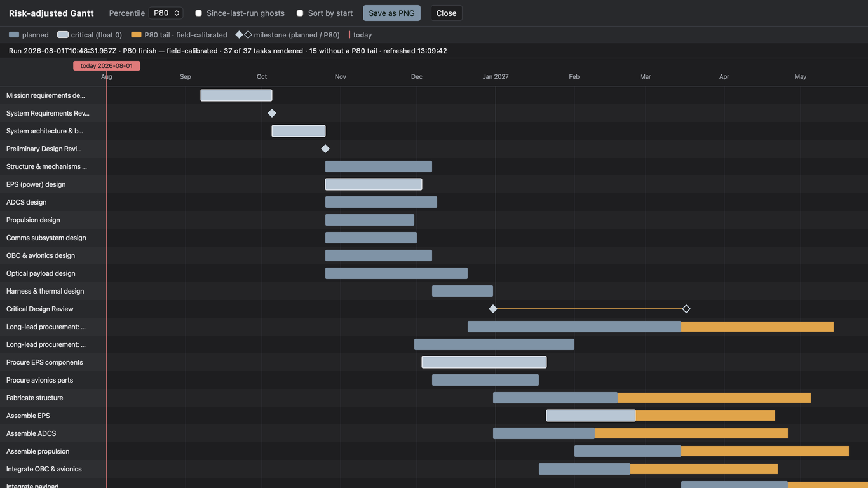This screenshot has width=868, height=488.
Task: Click the Fabricate structure orange P80 tail
Action: point(714,398)
